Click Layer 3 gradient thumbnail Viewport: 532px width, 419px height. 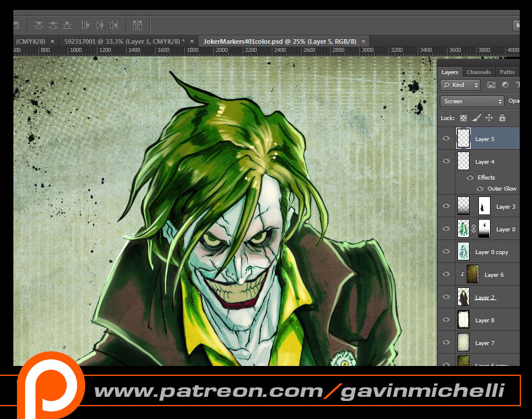464,206
